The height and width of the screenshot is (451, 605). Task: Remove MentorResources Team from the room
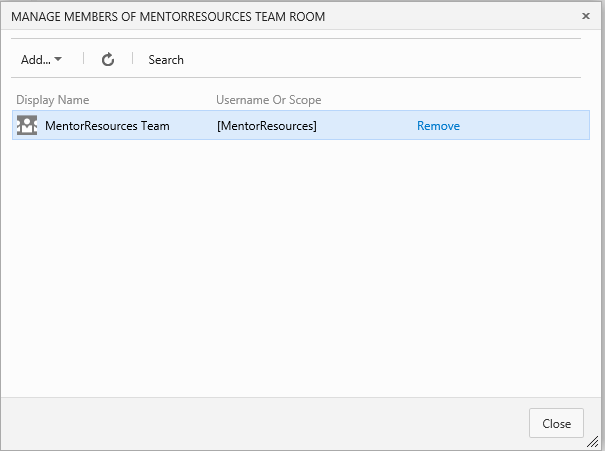click(x=438, y=126)
